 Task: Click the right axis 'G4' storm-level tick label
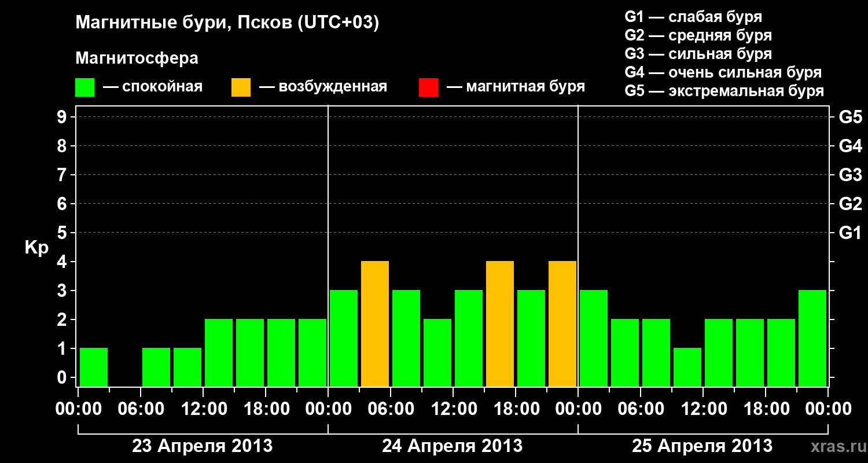pos(851,146)
